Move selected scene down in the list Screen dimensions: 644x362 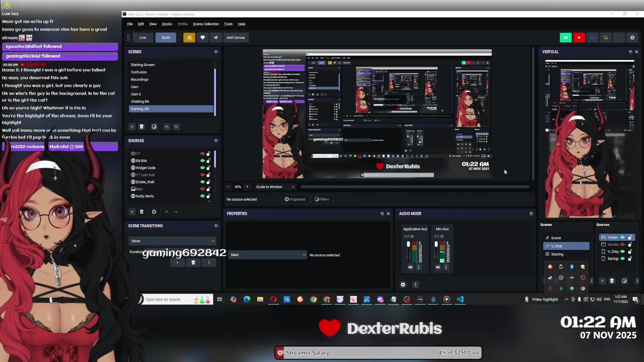coord(176,127)
